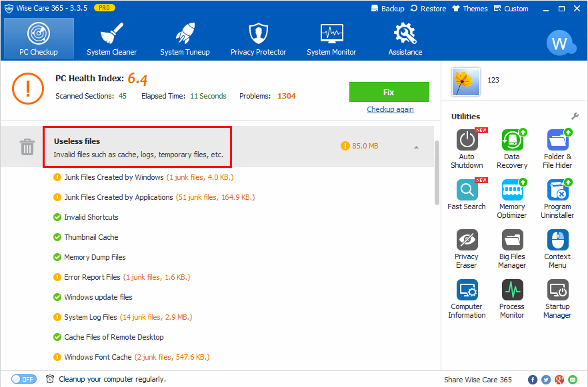The height and width of the screenshot is (387, 588).
Task: Open the Data Recovery utility
Action: click(512, 149)
